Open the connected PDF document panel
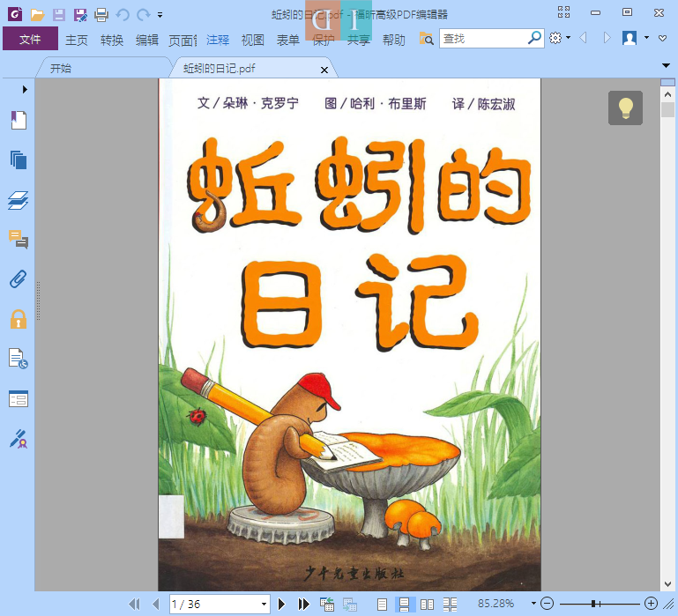The height and width of the screenshot is (616, 678). [x=19, y=359]
